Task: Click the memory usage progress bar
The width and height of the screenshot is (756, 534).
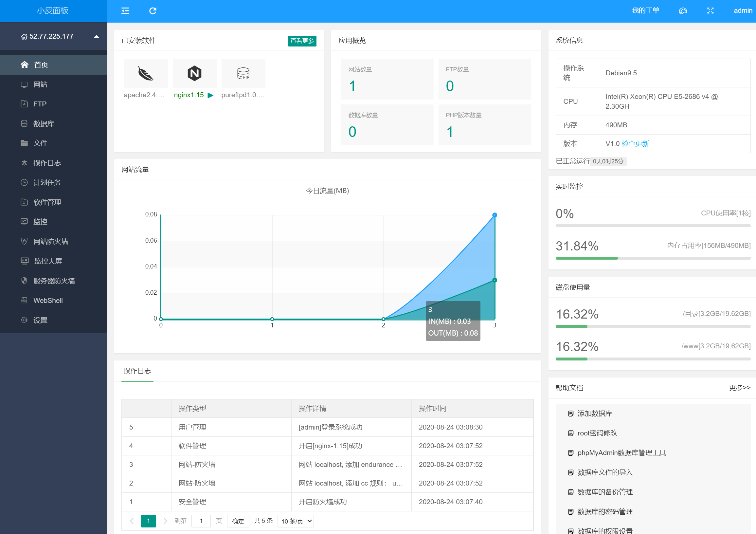Action: [x=653, y=258]
